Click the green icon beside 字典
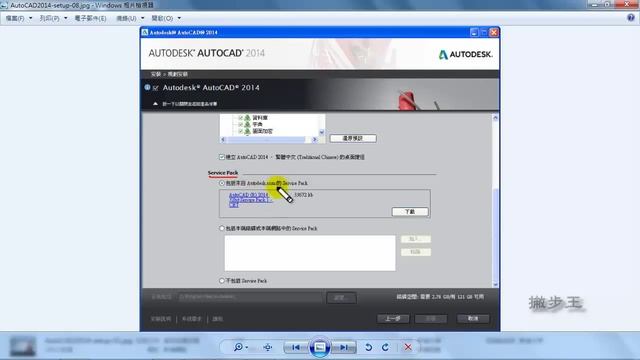640x360 pixels. [x=247, y=124]
